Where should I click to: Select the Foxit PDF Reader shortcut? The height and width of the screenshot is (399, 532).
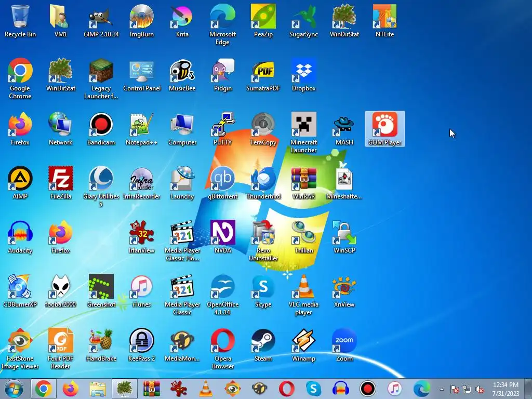click(x=60, y=349)
